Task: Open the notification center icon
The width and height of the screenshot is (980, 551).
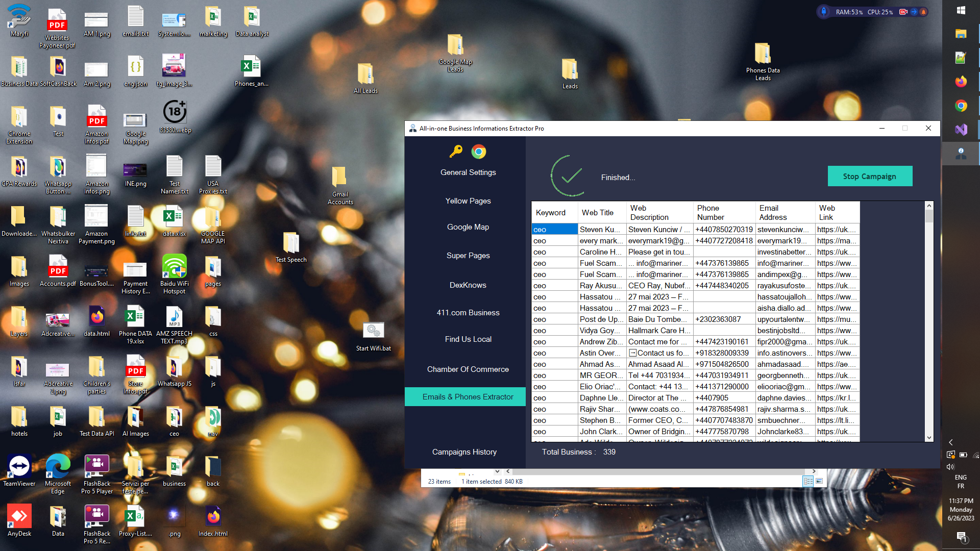Action: 961,536
